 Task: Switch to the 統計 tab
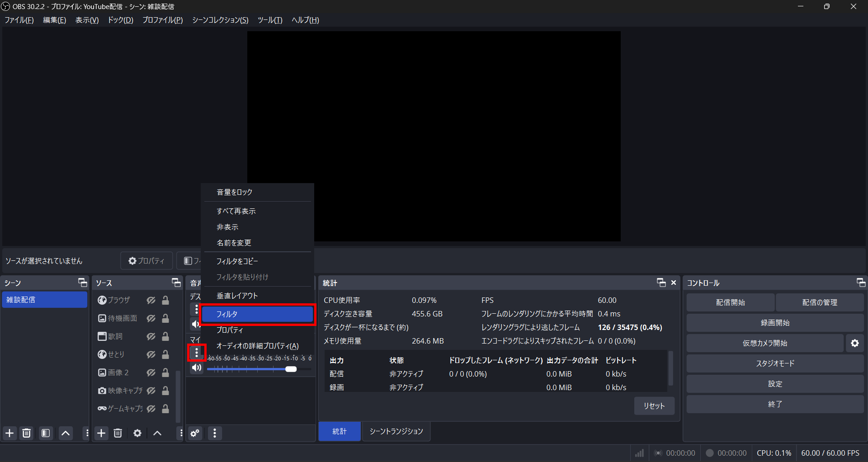tap(340, 431)
